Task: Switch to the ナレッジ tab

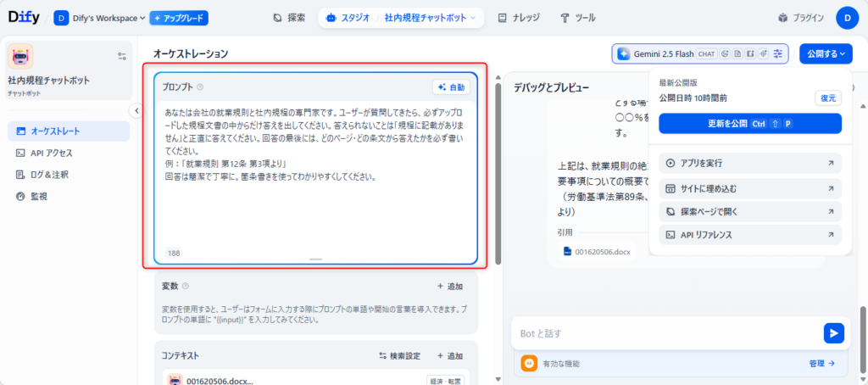Action: point(519,18)
